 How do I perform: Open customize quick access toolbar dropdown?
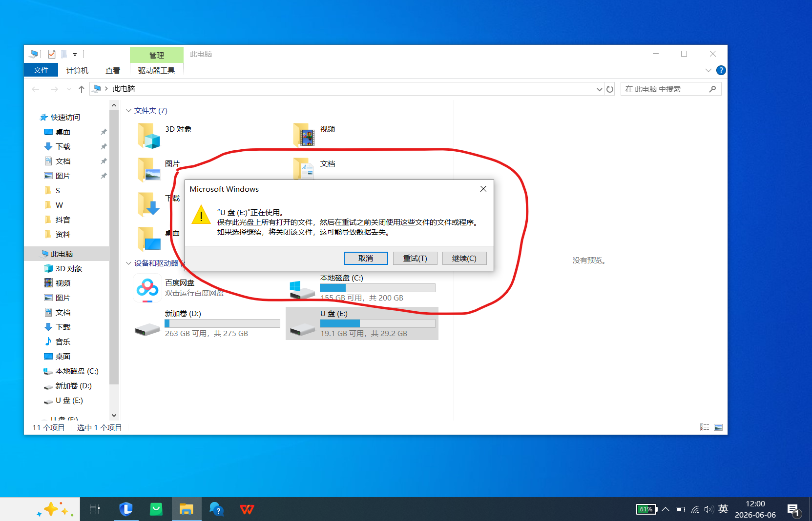(x=75, y=55)
